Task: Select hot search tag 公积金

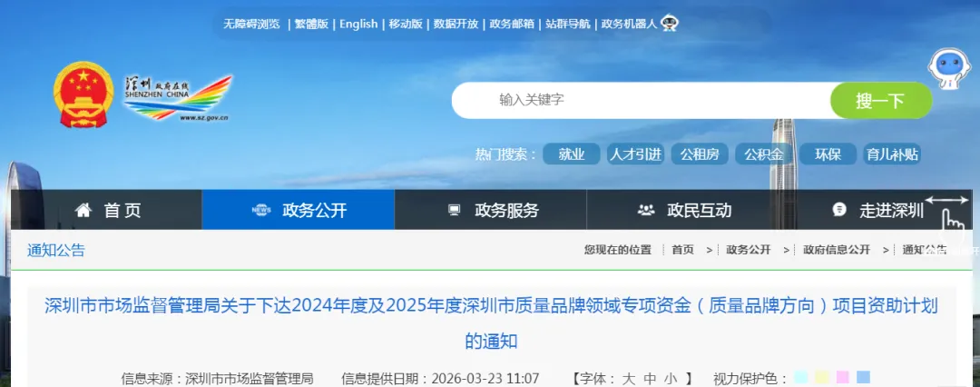Action: pos(764,154)
